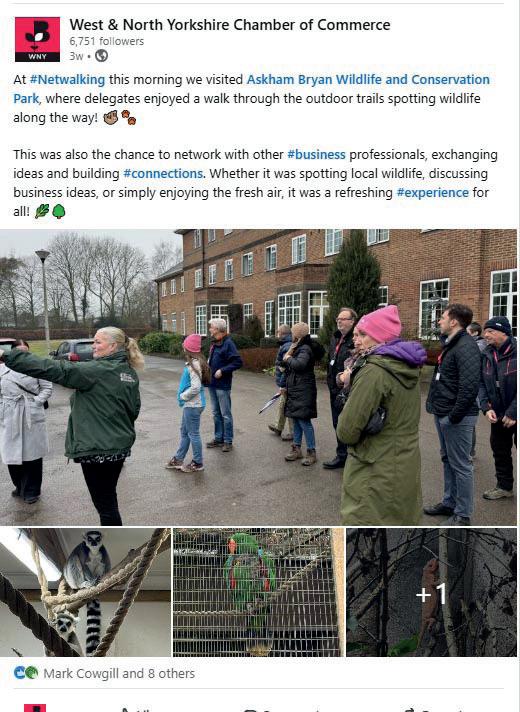Open the ring-tailed lemur photo
Image resolution: width=520 pixels, height=712 pixels.
[x=85, y=592]
